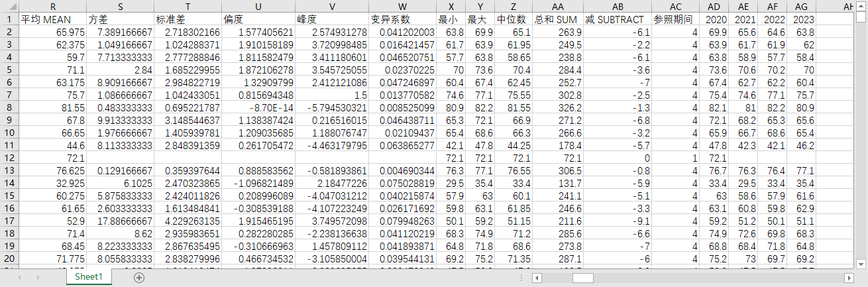Select the cell showing -8.70E-14

[x=258, y=107]
